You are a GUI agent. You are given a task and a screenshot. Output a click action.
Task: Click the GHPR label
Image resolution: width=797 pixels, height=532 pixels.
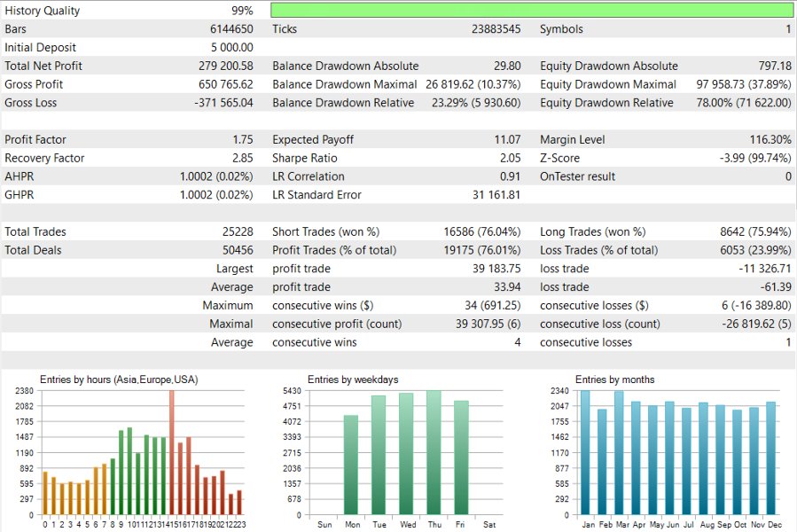pyautogui.click(x=20, y=195)
